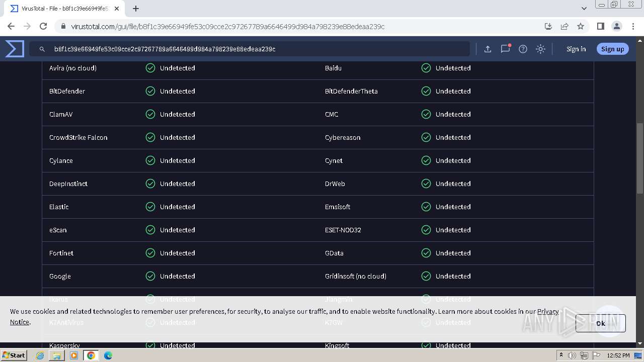This screenshot has width=644, height=362.
Task: Click the taskbar clock 12:52 PM
Action: [x=618, y=355]
